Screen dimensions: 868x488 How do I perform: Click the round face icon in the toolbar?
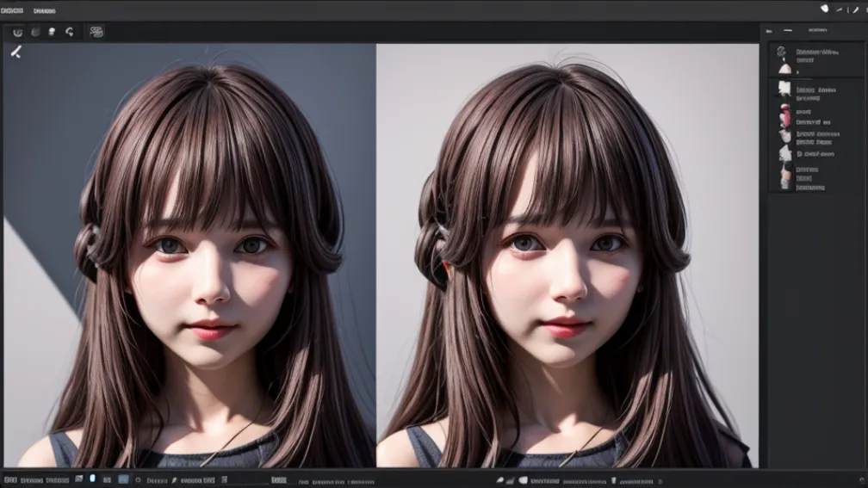click(18, 33)
